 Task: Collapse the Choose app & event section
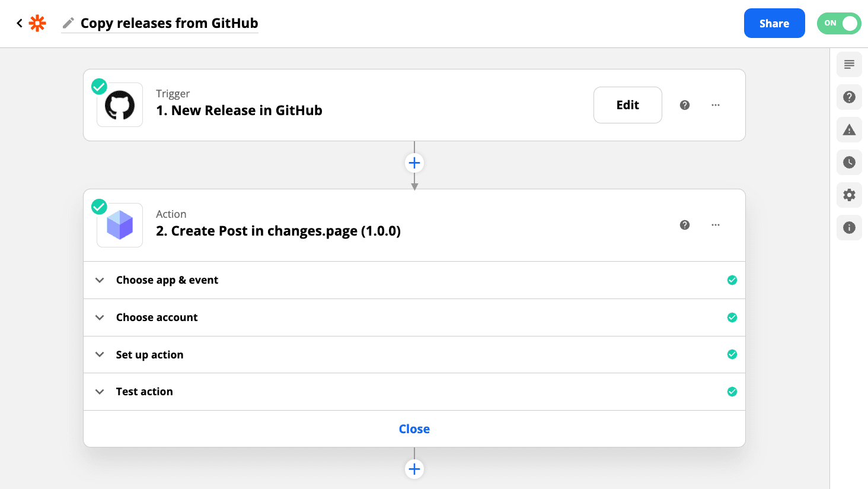pos(100,280)
